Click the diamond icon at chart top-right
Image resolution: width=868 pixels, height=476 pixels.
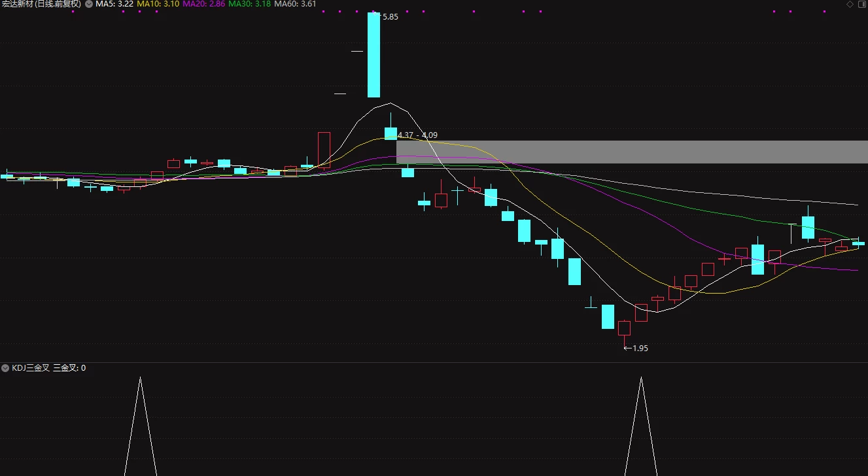click(850, 4)
